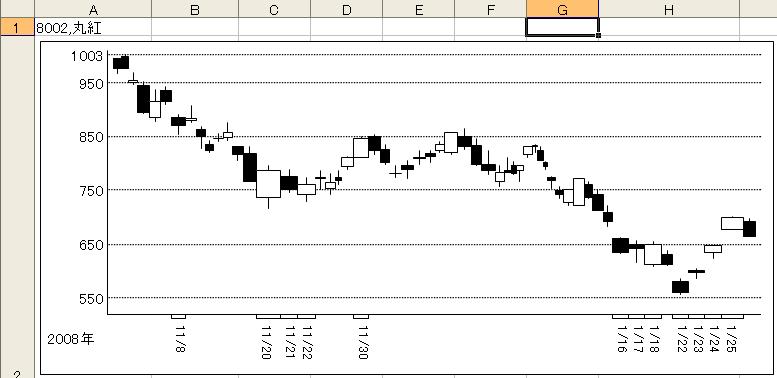
Task: Select row 1 header
Action: click(17, 27)
